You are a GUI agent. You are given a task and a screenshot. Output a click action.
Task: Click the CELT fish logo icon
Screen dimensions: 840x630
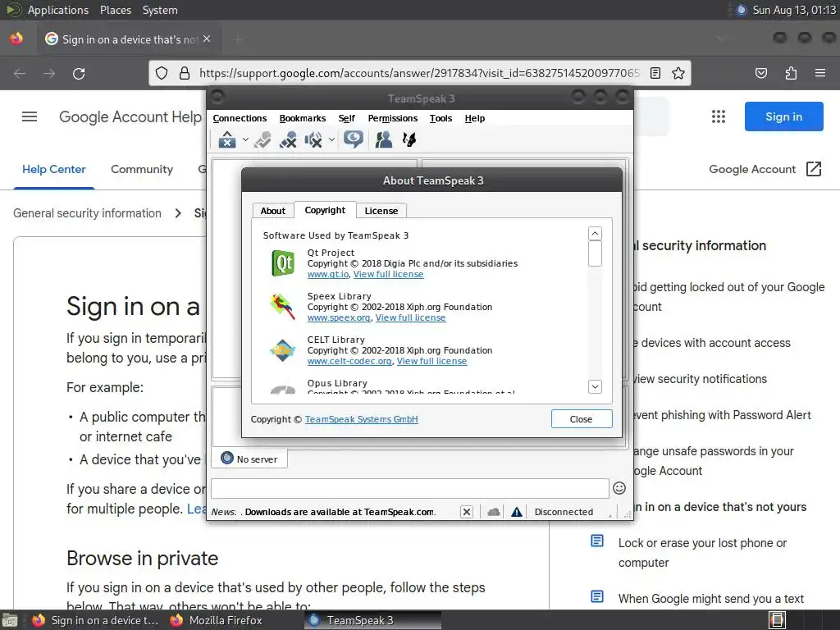[282, 350]
